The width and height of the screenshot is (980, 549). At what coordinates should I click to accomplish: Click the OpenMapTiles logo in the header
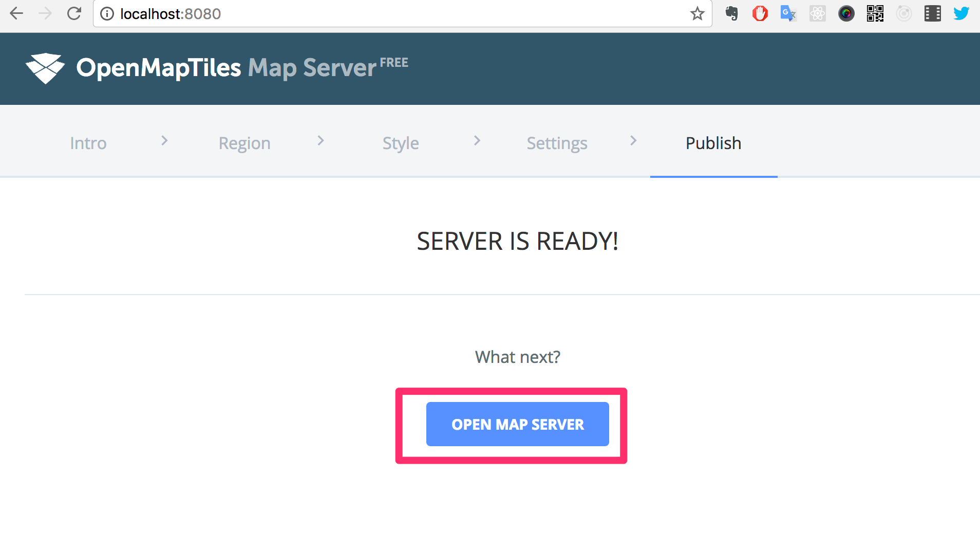[45, 68]
